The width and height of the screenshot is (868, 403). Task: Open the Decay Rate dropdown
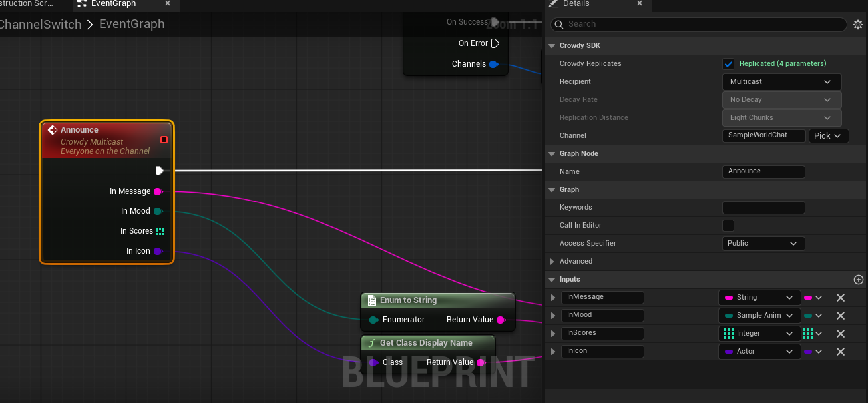pos(781,100)
